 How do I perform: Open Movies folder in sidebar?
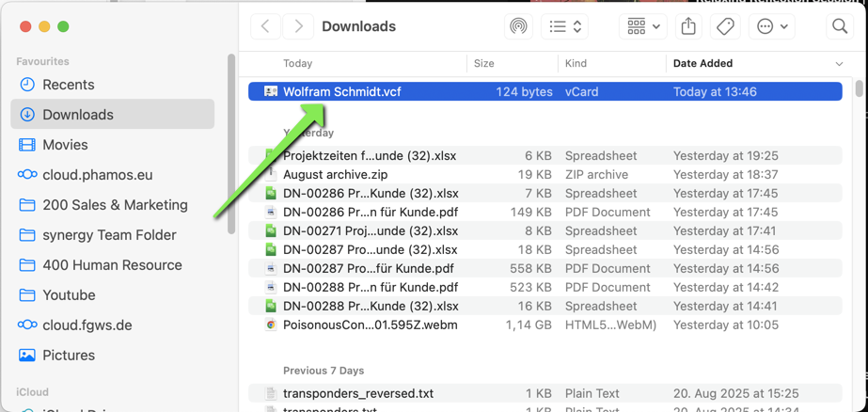(65, 145)
